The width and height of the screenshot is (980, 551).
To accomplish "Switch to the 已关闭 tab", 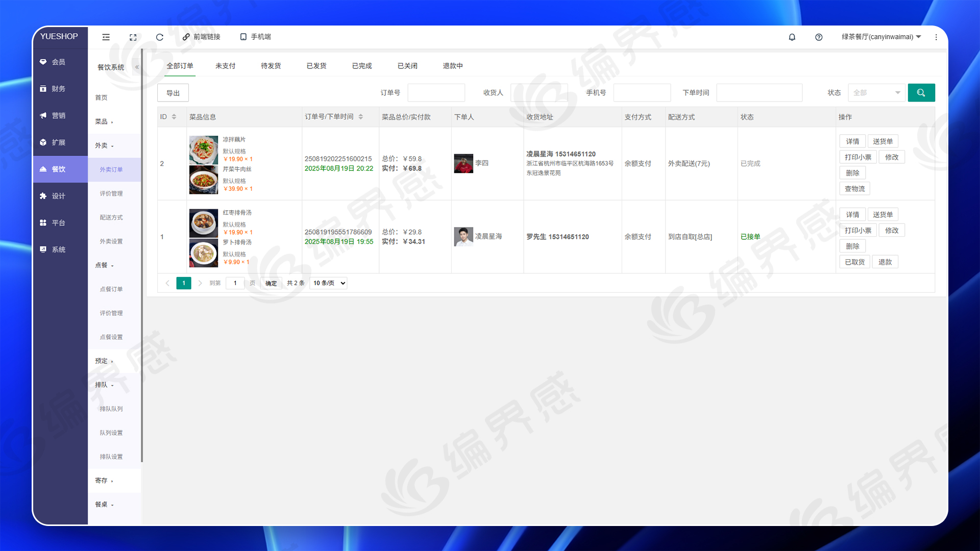I will 407,66.
